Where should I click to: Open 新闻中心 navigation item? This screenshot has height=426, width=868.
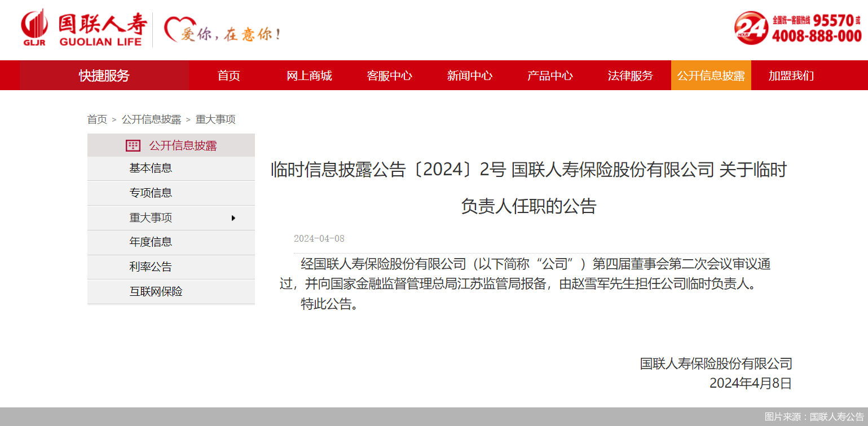tap(470, 76)
